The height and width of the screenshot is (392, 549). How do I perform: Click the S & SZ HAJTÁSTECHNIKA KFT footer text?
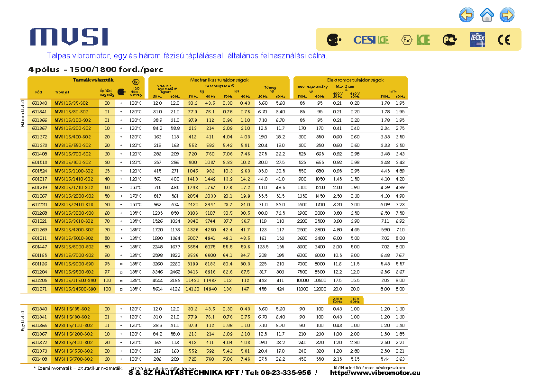220,373
